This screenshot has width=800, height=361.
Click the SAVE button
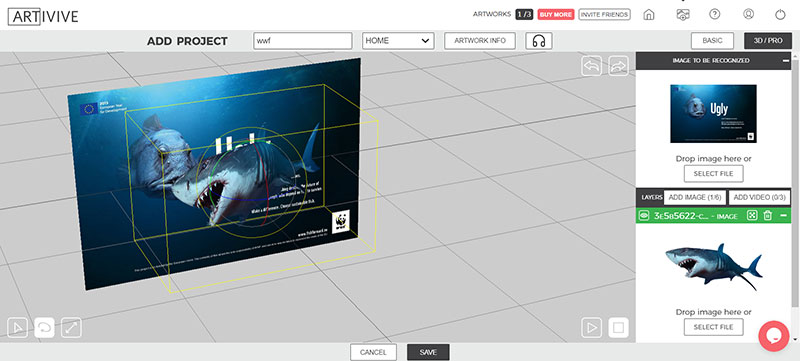(428, 352)
